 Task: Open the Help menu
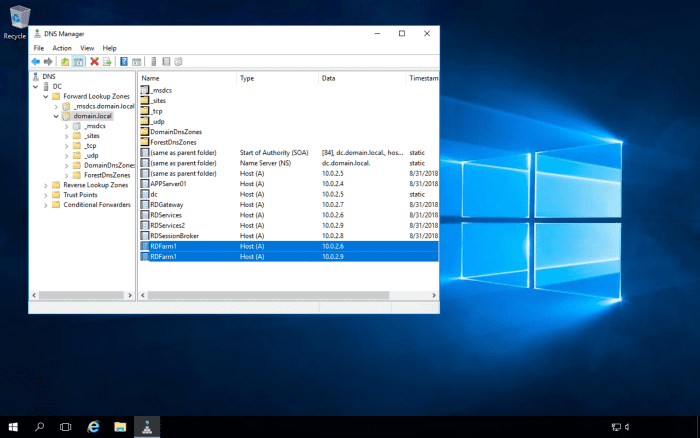pyautogui.click(x=109, y=48)
